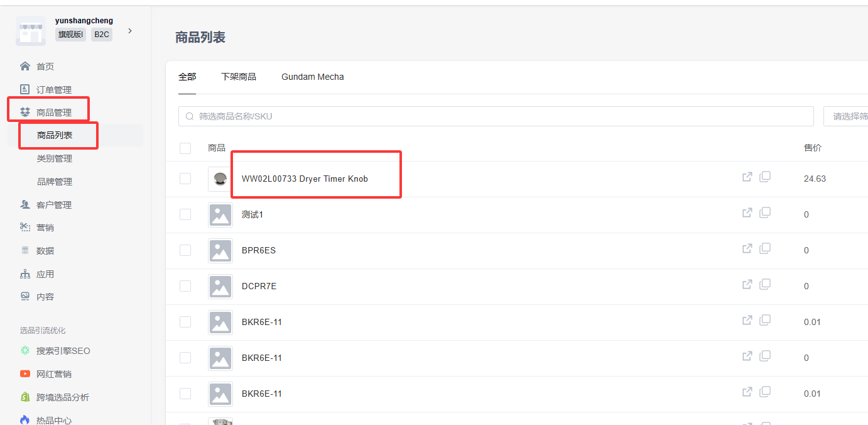
Task: Check the box for Dryer Timer Knob
Action: 185,179
